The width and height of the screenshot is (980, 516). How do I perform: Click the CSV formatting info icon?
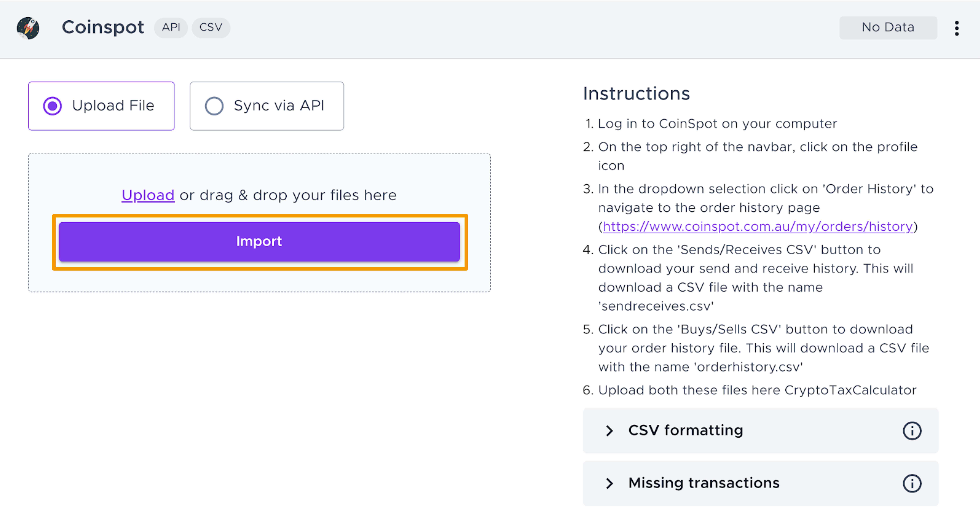click(x=912, y=431)
